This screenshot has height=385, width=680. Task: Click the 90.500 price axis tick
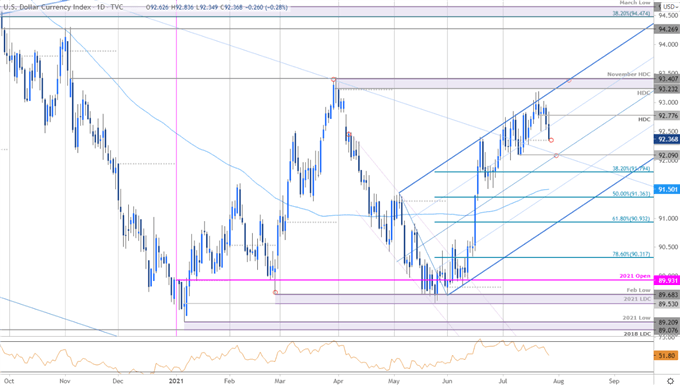(x=667, y=247)
